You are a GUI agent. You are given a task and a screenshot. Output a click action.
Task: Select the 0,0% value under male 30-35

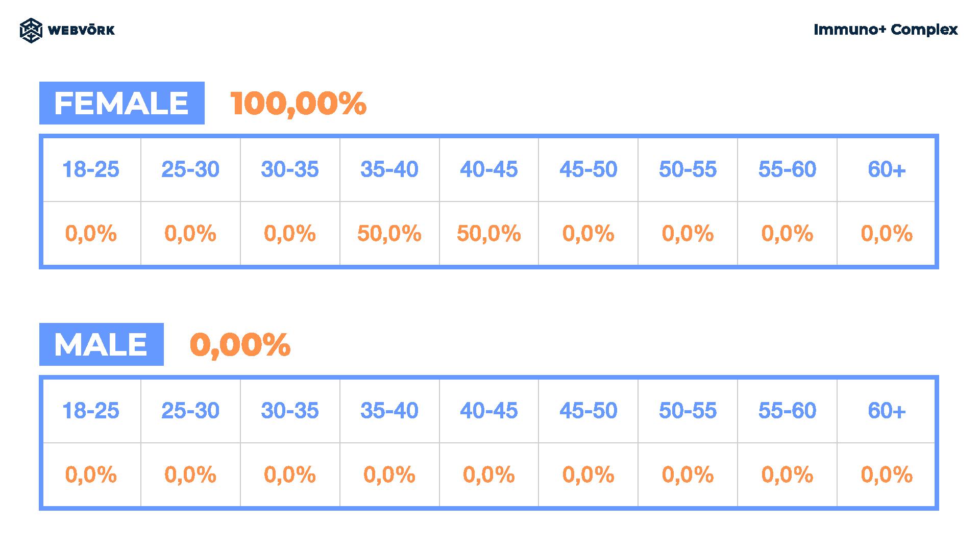coord(290,475)
